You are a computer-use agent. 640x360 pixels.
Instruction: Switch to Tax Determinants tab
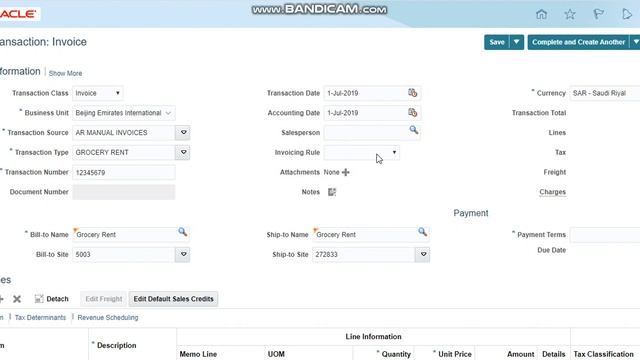click(40, 318)
